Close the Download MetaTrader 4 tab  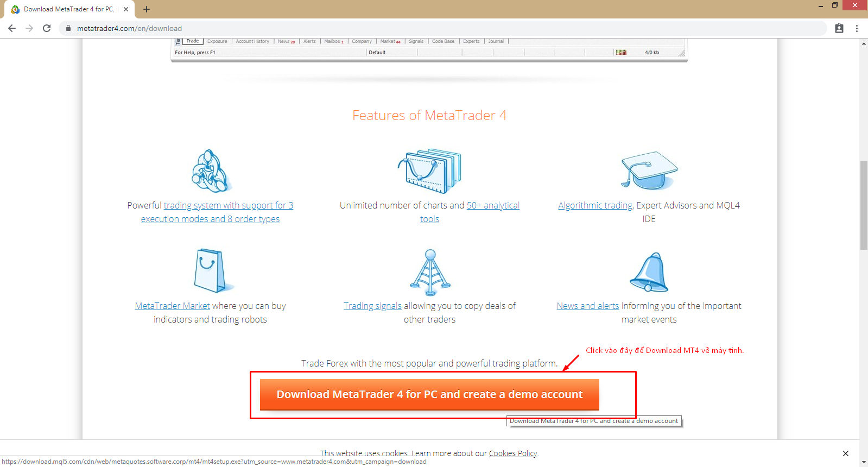[x=126, y=9]
